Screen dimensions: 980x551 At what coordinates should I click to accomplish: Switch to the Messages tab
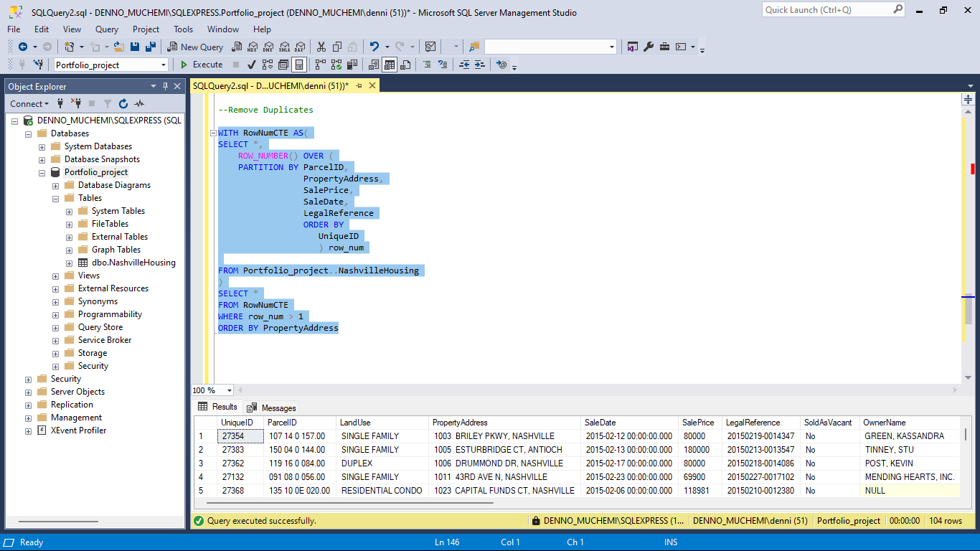click(271, 408)
